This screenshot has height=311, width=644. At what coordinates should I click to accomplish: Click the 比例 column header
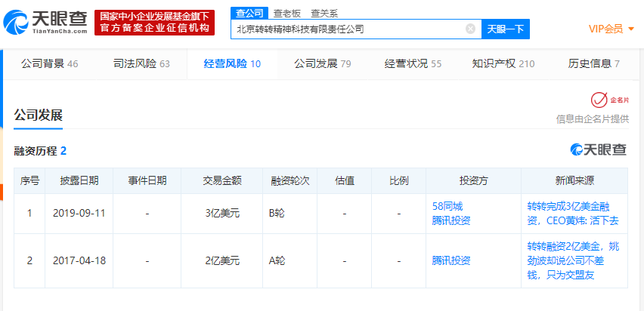pyautogui.click(x=399, y=180)
